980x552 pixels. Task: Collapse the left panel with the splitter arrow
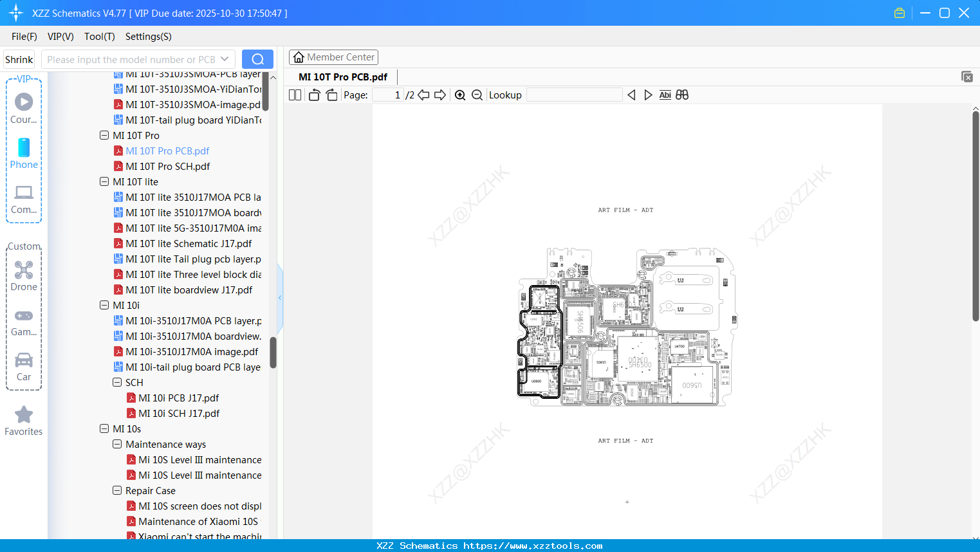(x=280, y=297)
